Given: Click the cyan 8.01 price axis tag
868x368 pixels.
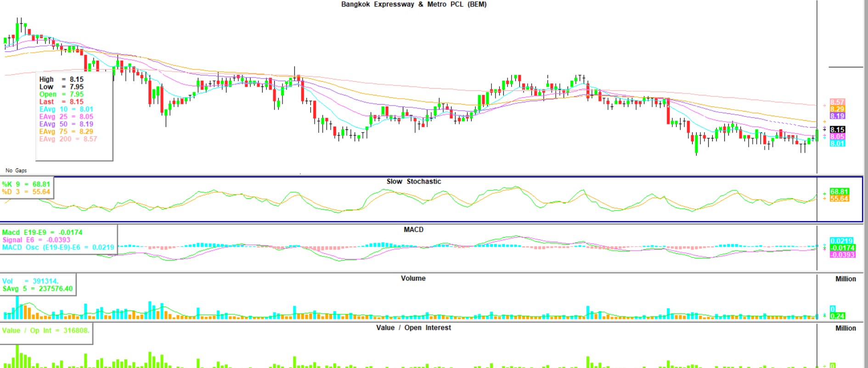Looking at the screenshot, I should point(837,144).
